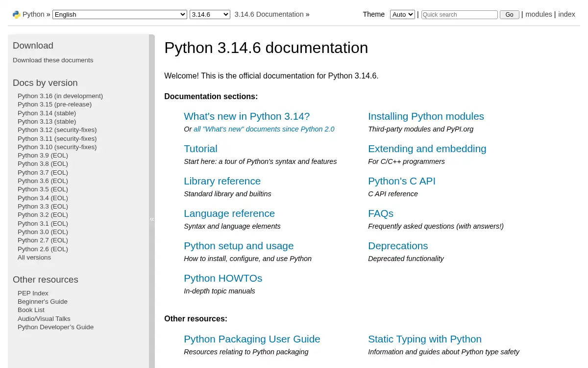Open Python HOWTOs section
This screenshot has height=368, width=588.
click(x=223, y=278)
